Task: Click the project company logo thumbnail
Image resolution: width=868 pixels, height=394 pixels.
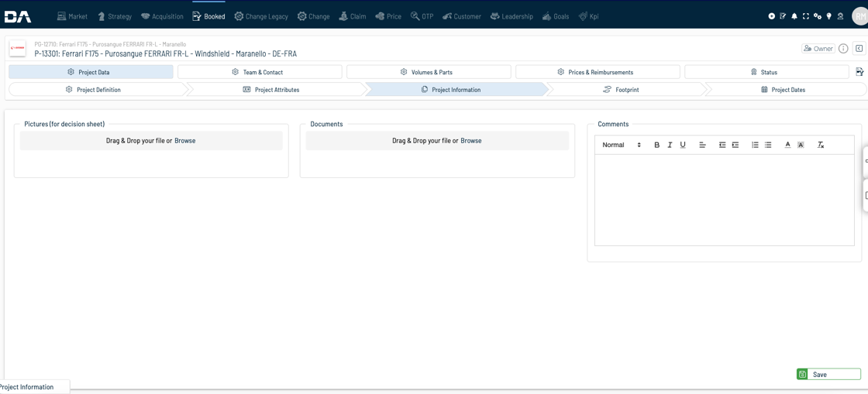Action: tap(18, 49)
